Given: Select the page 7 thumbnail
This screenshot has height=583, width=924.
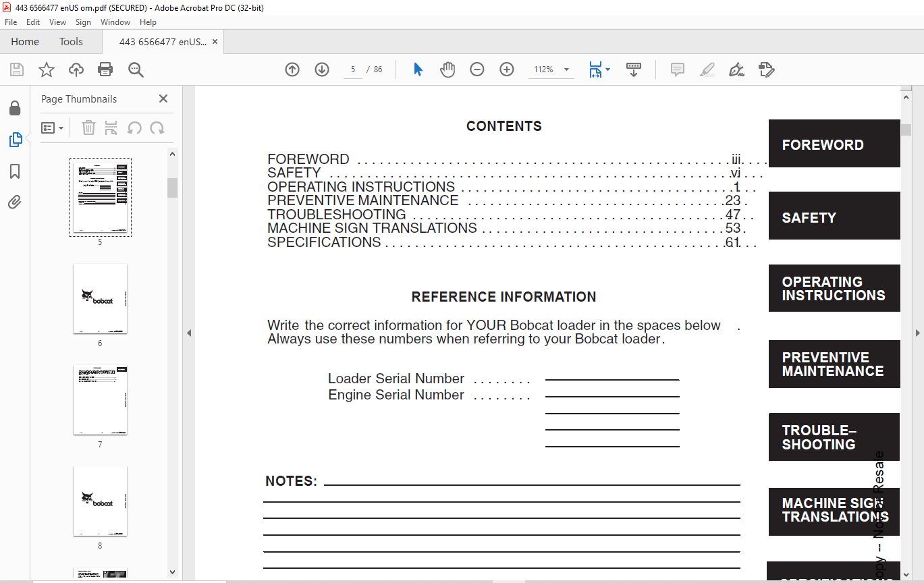Looking at the screenshot, I should (x=100, y=400).
